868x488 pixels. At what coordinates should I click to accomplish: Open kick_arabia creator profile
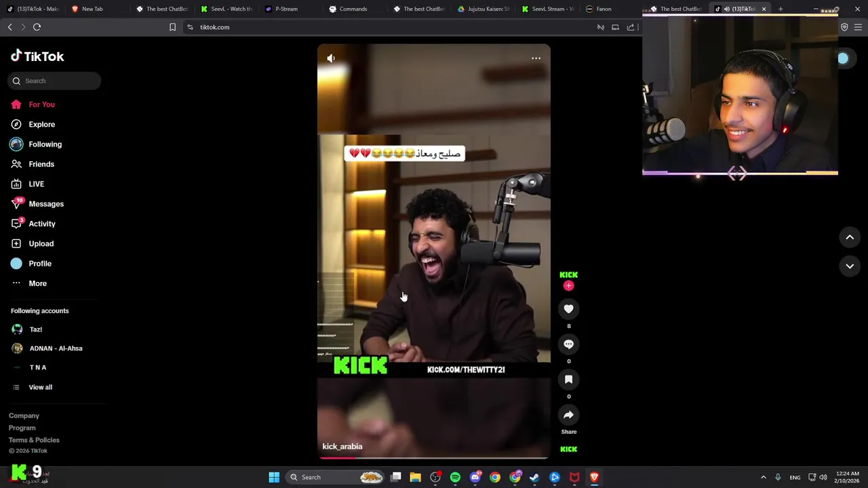(x=342, y=447)
